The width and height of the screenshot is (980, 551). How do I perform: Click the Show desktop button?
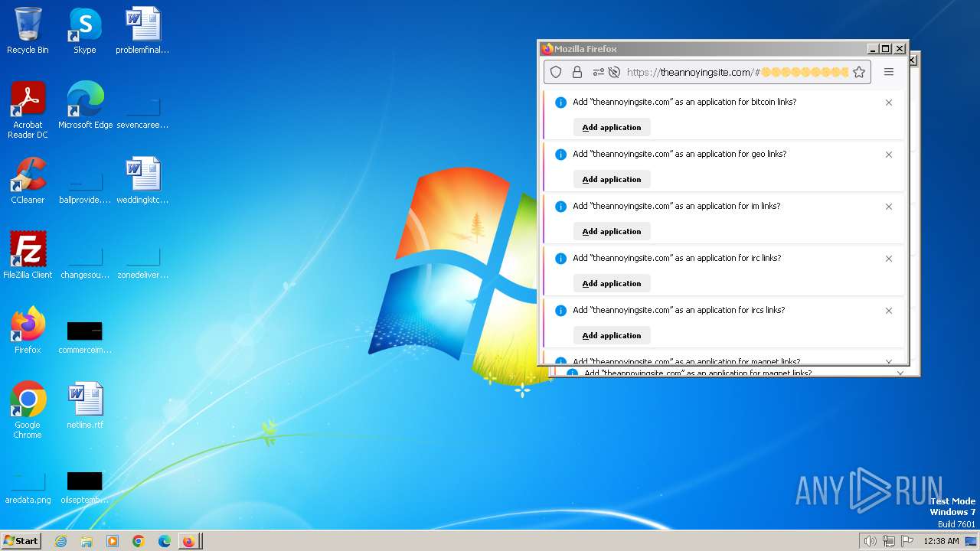[x=971, y=541]
